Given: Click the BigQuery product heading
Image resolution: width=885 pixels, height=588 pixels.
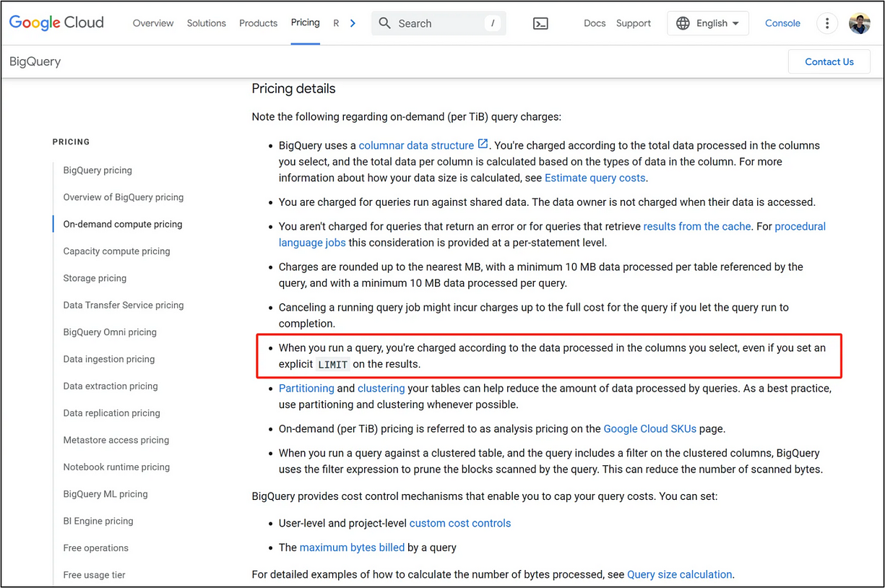Looking at the screenshot, I should pos(35,61).
